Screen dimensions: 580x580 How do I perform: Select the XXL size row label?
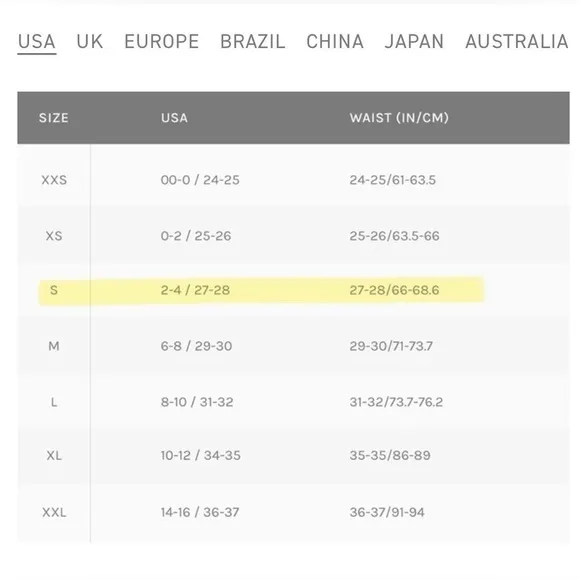click(x=54, y=513)
